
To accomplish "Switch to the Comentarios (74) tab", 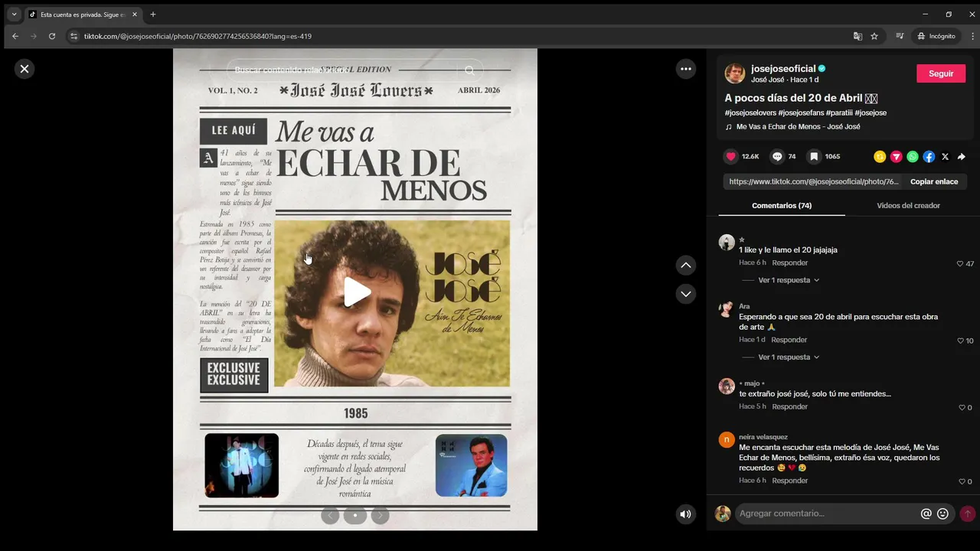I will pyautogui.click(x=782, y=205).
